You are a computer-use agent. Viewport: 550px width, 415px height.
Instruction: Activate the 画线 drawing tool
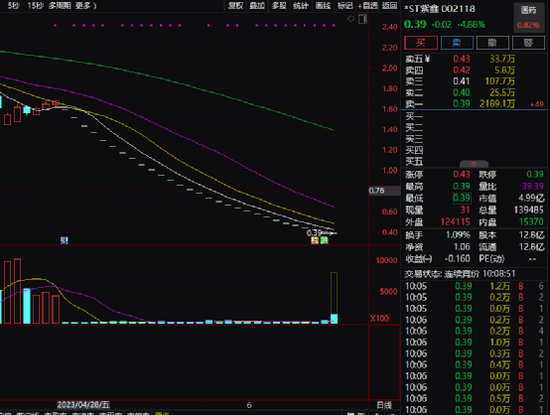click(323, 6)
